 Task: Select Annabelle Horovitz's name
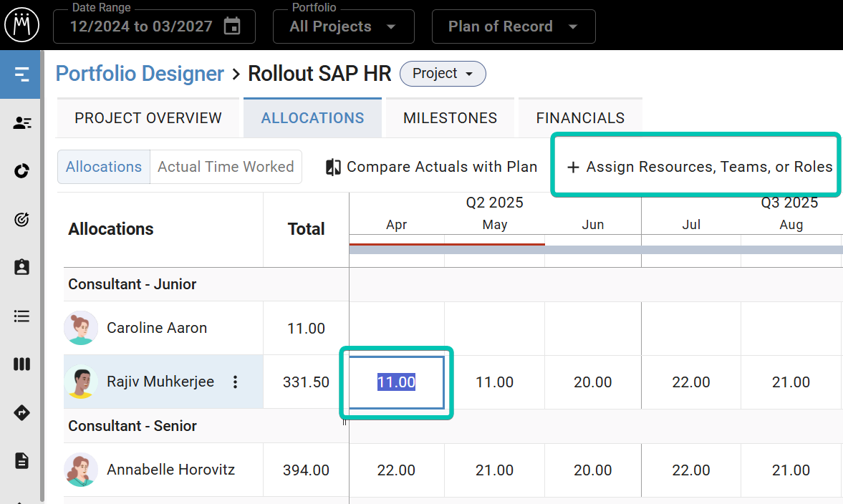click(171, 470)
